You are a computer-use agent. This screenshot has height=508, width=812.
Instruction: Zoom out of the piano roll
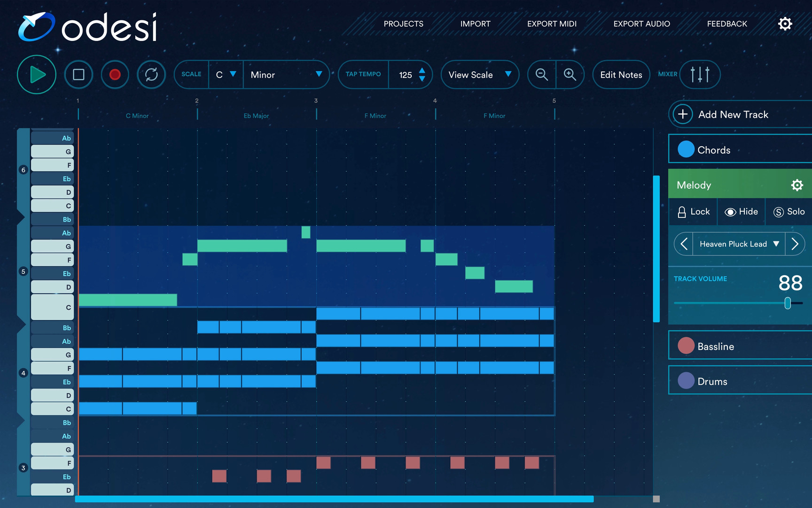[542, 74]
